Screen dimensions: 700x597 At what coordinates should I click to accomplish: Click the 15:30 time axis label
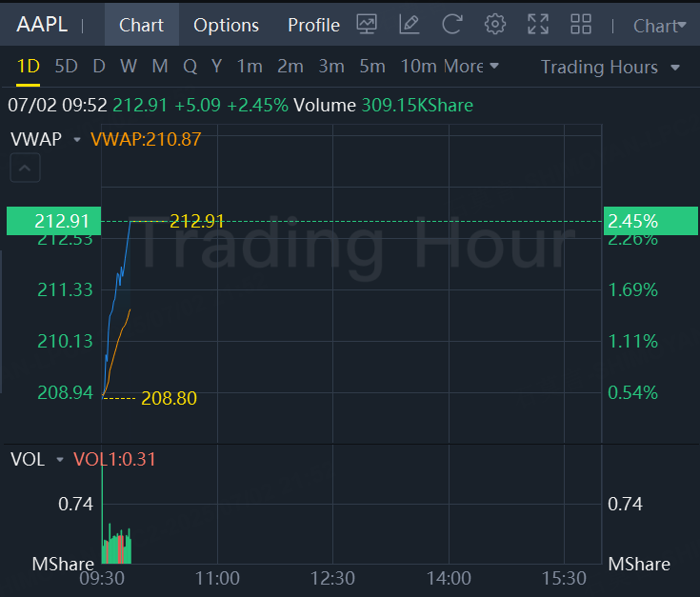(x=564, y=578)
